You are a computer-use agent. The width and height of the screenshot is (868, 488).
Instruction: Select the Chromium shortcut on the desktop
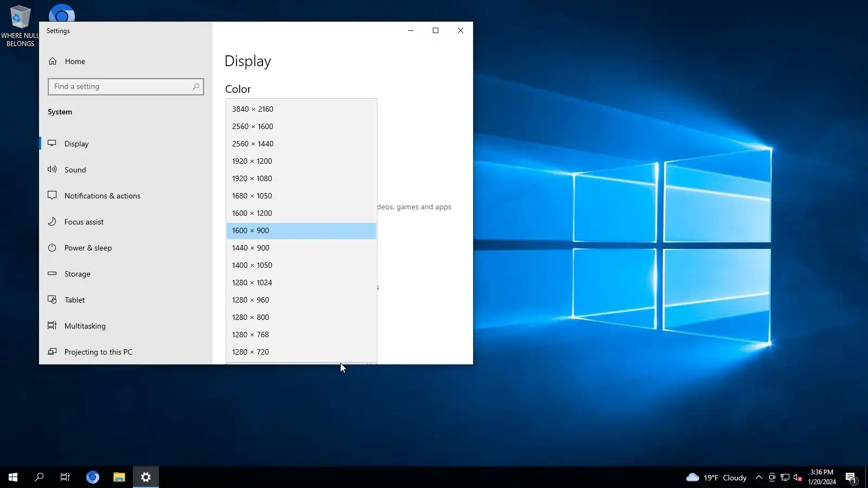(61, 13)
